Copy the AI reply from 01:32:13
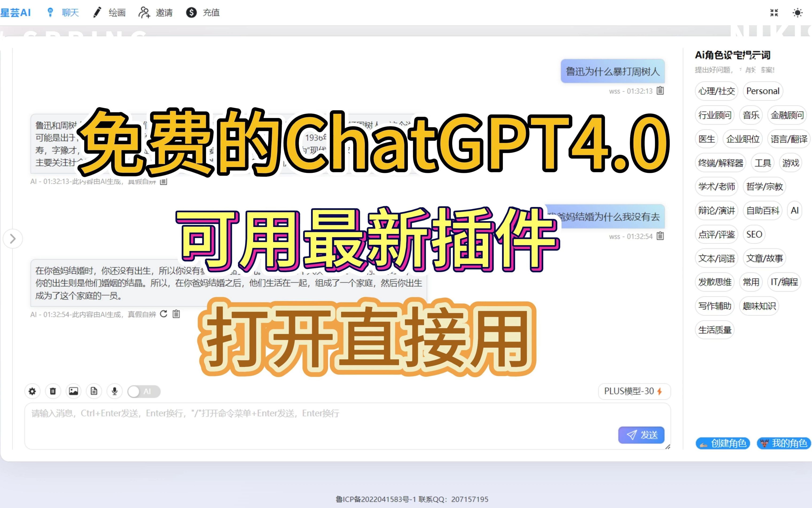 [163, 181]
